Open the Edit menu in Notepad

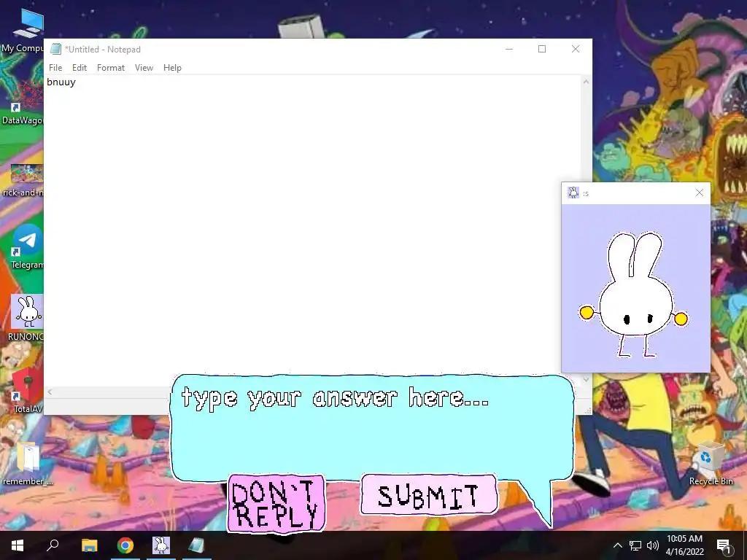(x=79, y=68)
